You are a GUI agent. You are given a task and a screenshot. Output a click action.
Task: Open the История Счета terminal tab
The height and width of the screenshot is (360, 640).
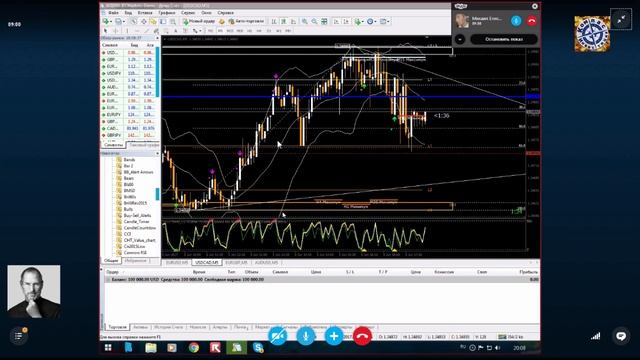[169, 327]
